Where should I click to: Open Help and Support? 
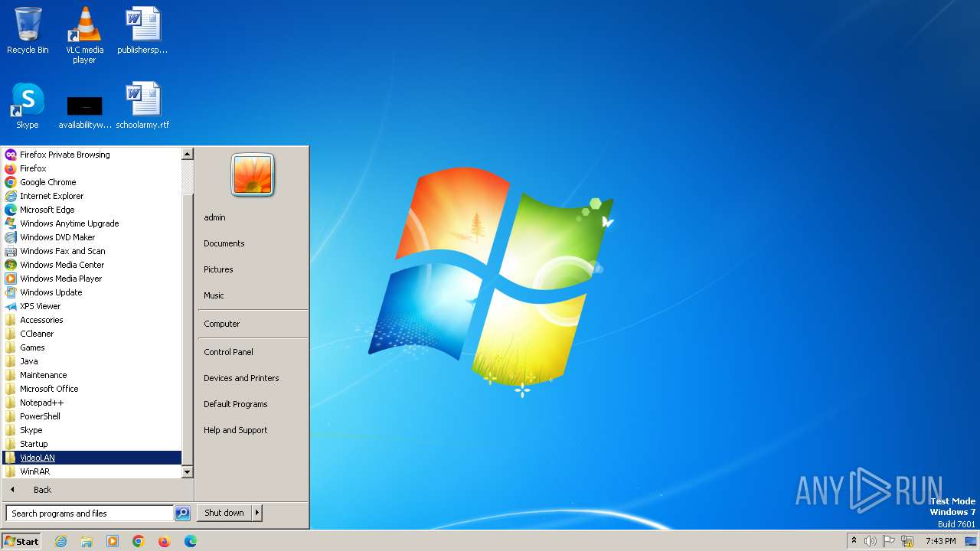[x=253, y=430]
